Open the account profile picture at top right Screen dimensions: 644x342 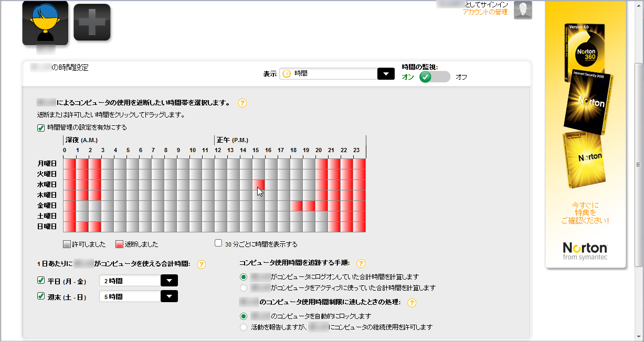(523, 10)
